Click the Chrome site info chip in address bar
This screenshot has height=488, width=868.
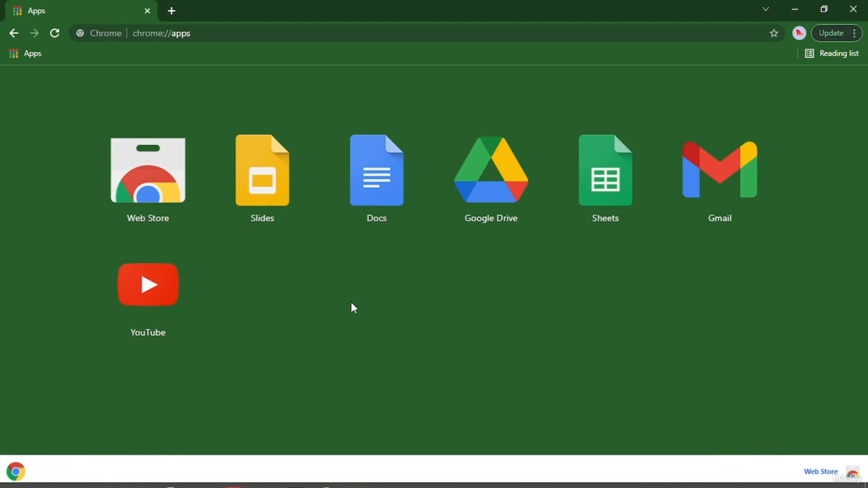(99, 33)
